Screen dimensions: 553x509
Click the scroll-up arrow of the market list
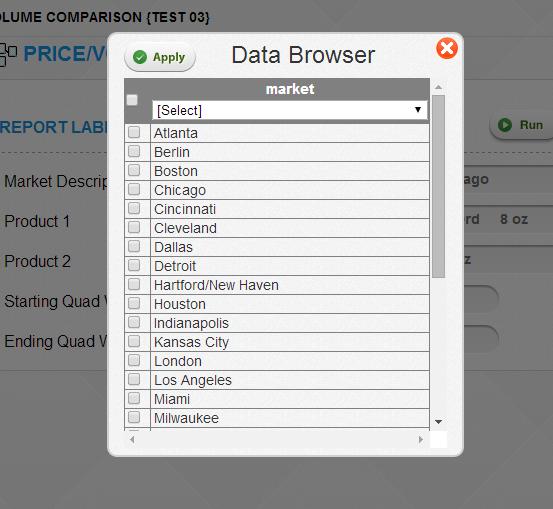click(438, 87)
